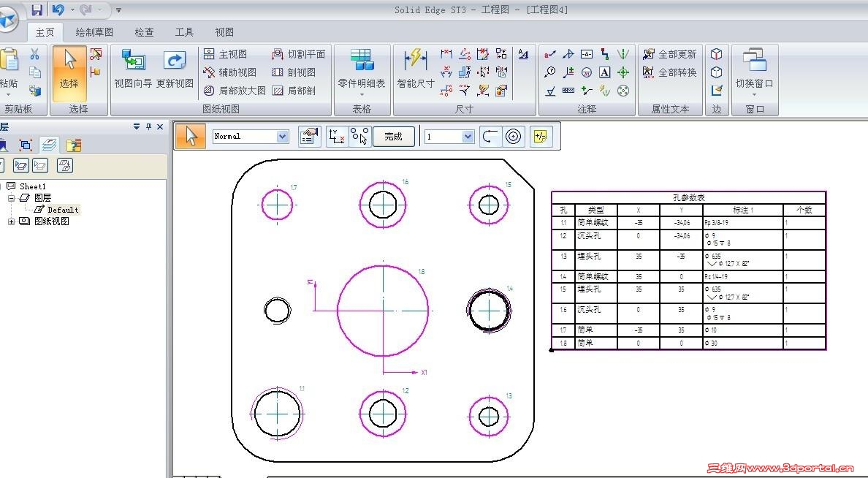Viewport: 868px width, 478px height.
Task: Expand the 图纸视图 tree node
Action: coord(10,221)
